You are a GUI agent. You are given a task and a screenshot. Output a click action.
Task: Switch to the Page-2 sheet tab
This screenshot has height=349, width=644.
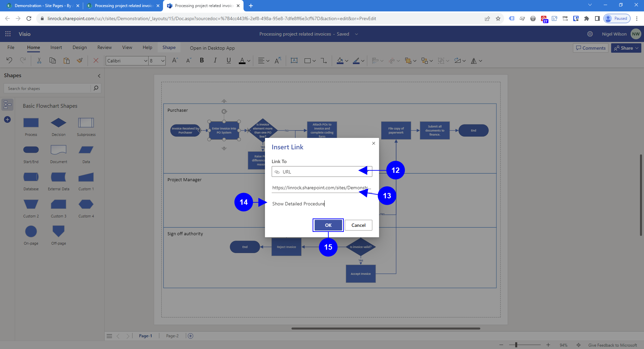172,336
